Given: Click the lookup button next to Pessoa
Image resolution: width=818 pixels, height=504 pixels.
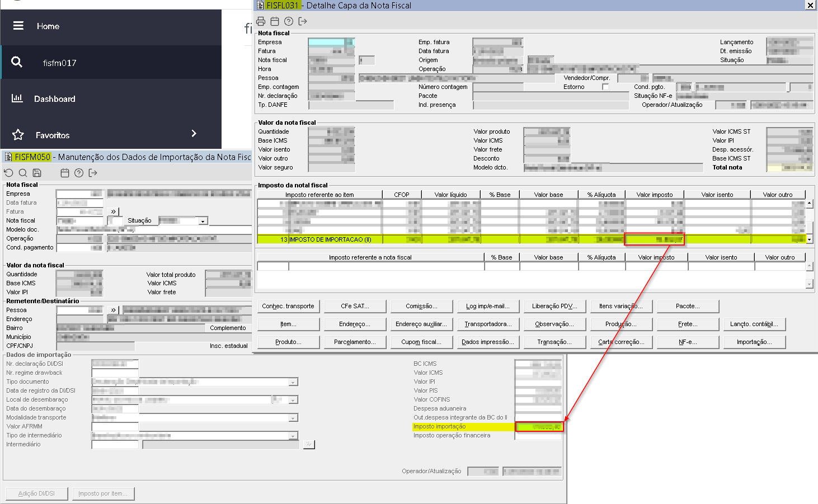Looking at the screenshot, I should pyautogui.click(x=114, y=310).
